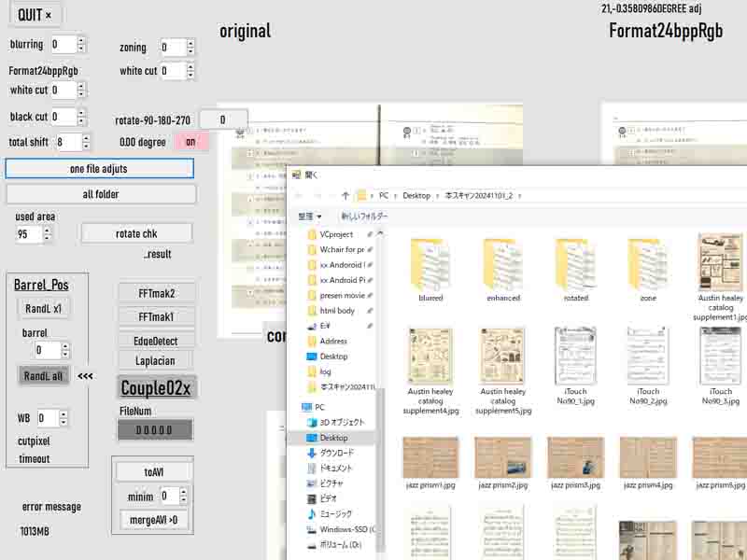Click the music folder in sidebar
This screenshot has width=747, height=560.
(x=335, y=514)
